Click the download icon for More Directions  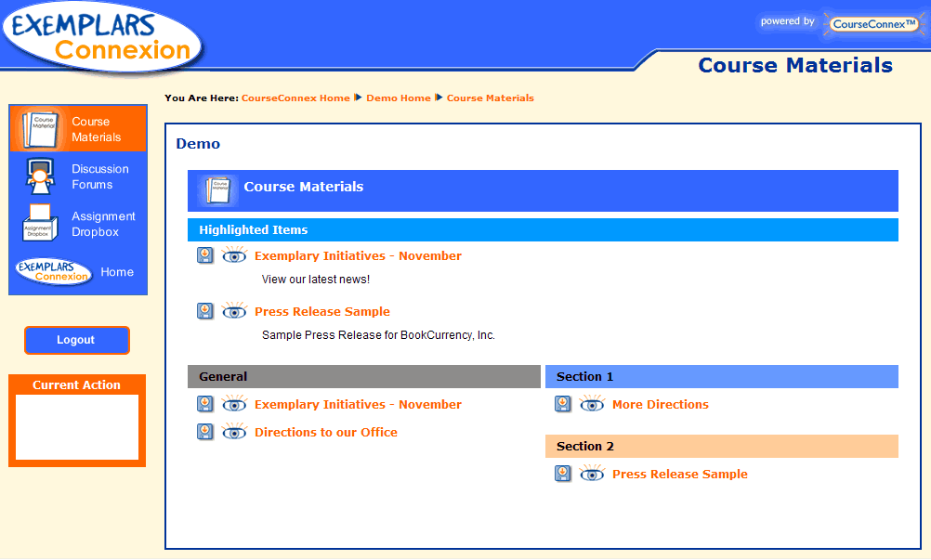coord(563,404)
